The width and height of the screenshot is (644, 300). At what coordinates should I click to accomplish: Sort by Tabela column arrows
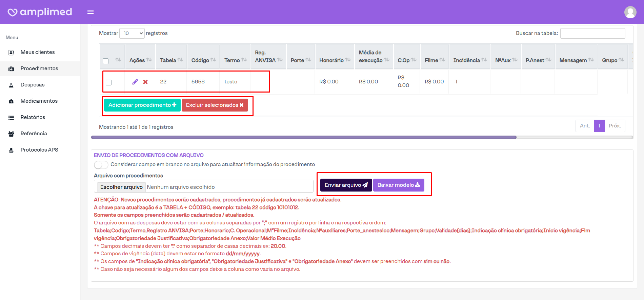[180, 60]
